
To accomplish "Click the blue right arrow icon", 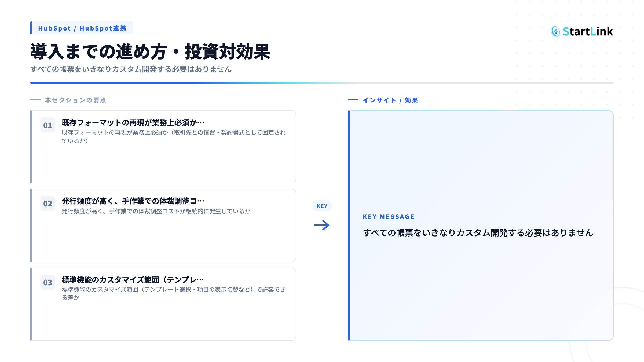I will (322, 225).
